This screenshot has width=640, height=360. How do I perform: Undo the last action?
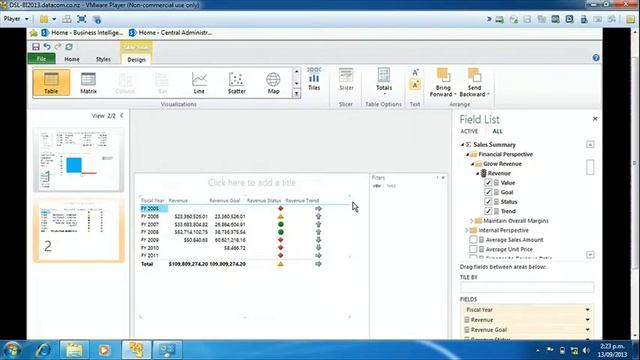coord(47,47)
